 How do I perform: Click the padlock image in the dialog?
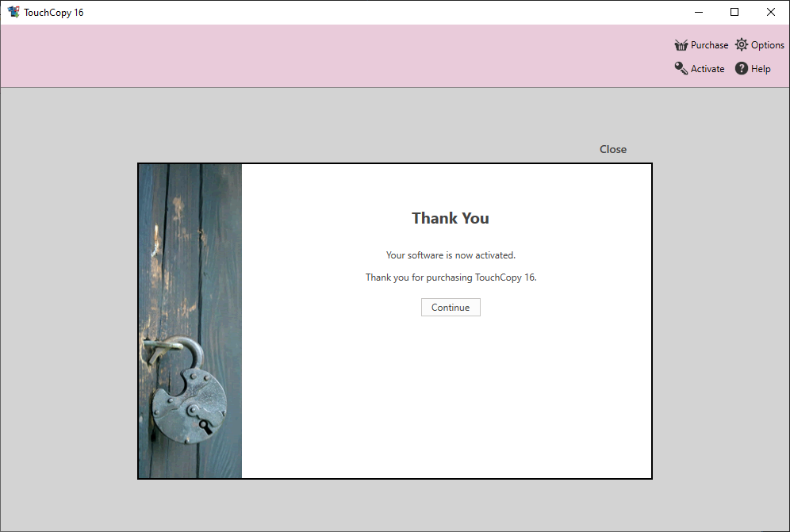click(x=190, y=321)
